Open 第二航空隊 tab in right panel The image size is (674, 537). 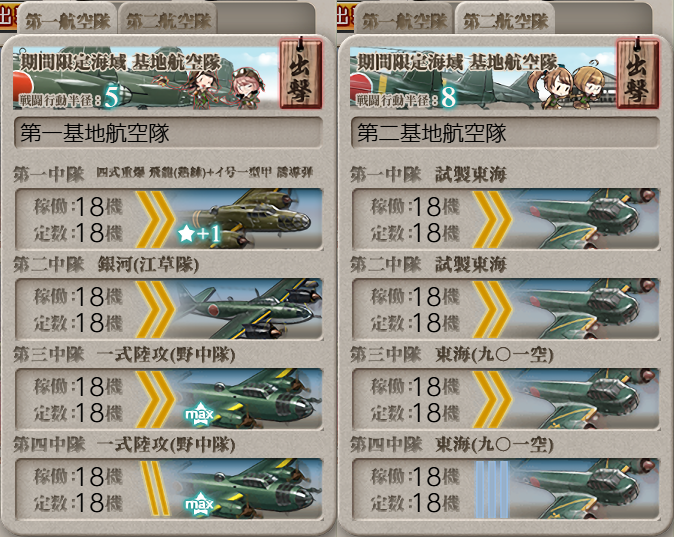[505, 20]
